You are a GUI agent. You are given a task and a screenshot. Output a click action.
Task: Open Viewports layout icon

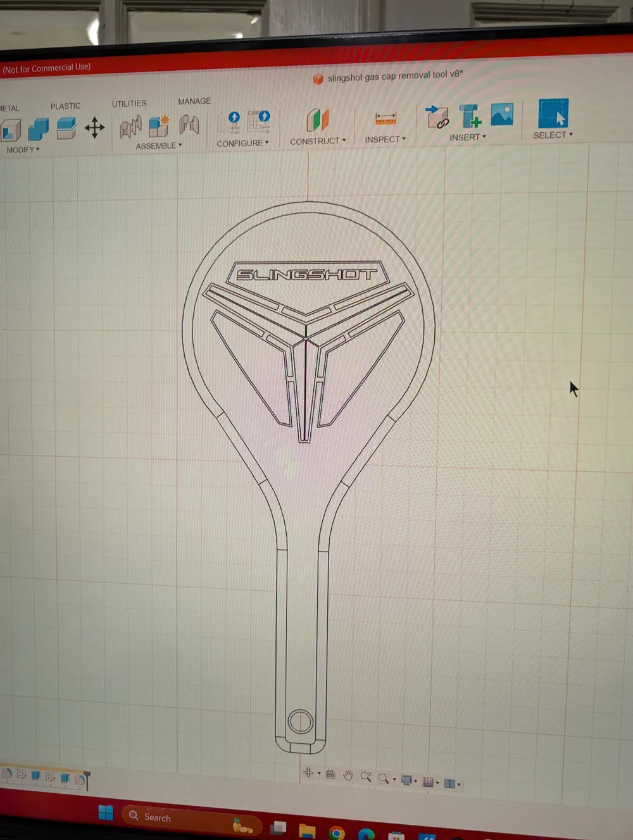point(450,783)
